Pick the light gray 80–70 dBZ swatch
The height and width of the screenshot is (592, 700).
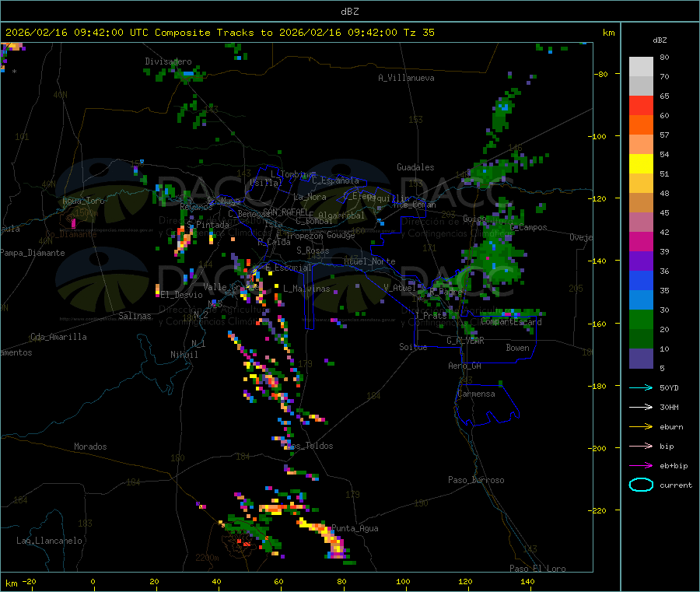pyautogui.click(x=641, y=67)
